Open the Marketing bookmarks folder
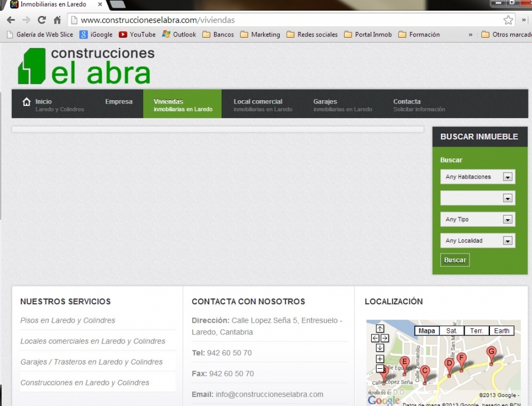The image size is (532, 406). 260,34
